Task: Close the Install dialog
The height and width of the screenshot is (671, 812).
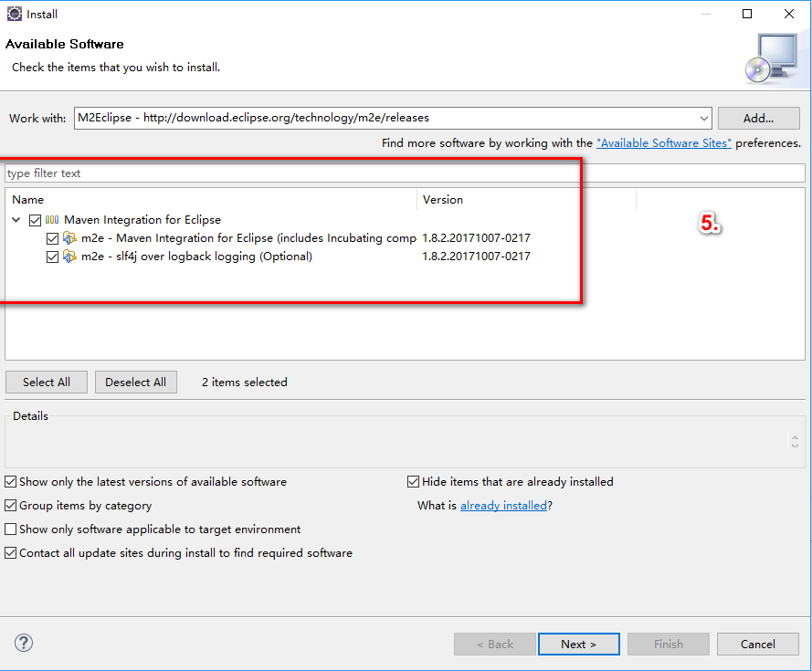Action: click(788, 14)
